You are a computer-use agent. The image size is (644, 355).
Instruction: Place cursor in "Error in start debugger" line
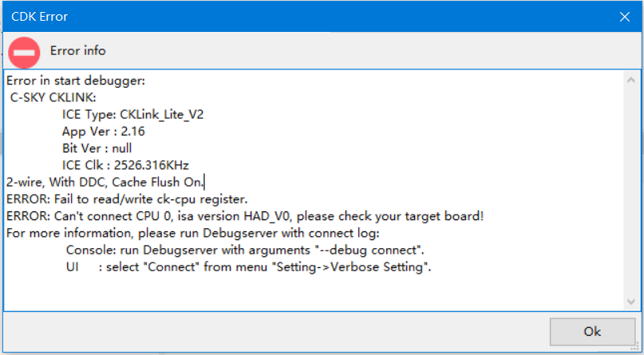[x=75, y=81]
